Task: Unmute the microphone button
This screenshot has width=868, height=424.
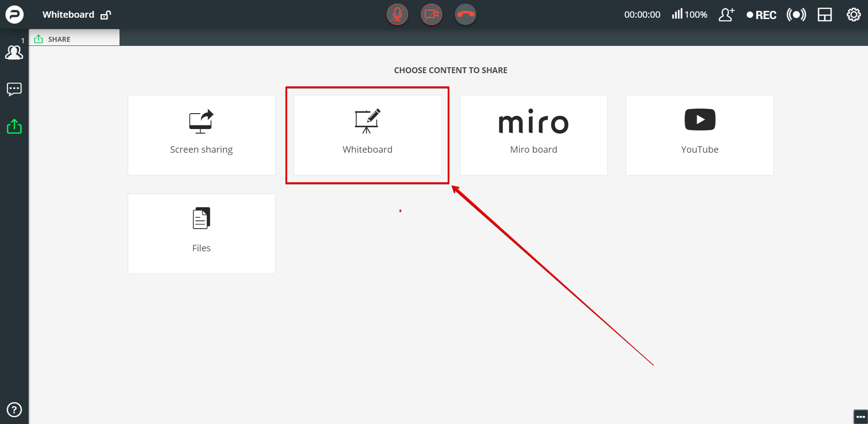Action: pyautogui.click(x=397, y=15)
